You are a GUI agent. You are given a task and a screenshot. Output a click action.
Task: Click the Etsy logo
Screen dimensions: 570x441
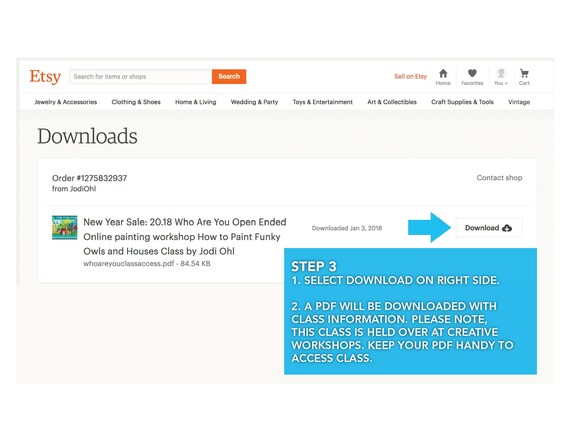point(45,77)
